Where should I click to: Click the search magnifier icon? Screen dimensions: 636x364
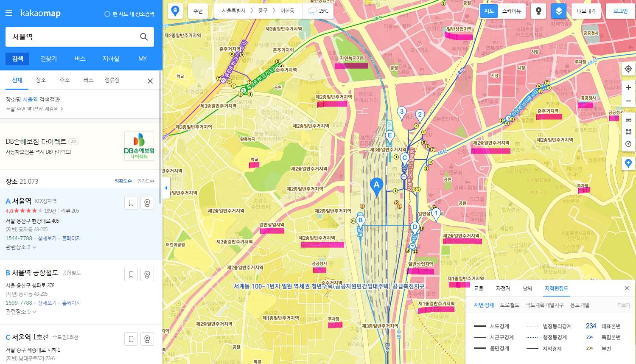pyautogui.click(x=144, y=37)
